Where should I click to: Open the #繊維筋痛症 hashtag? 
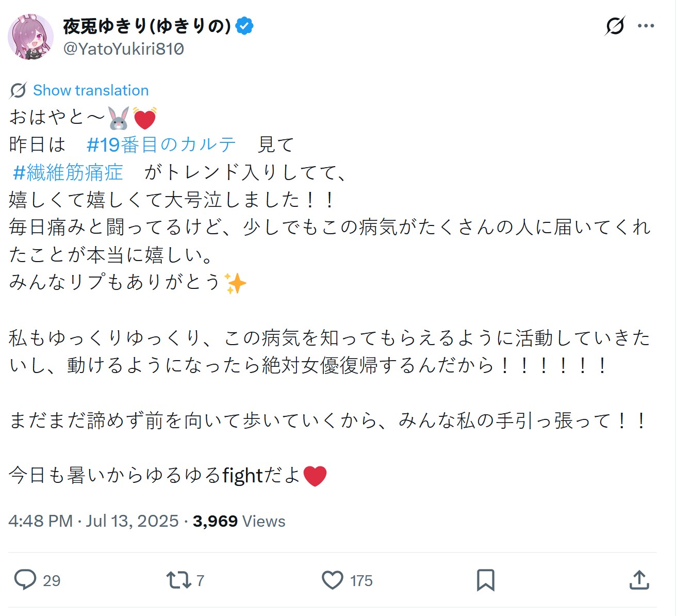[68, 172]
